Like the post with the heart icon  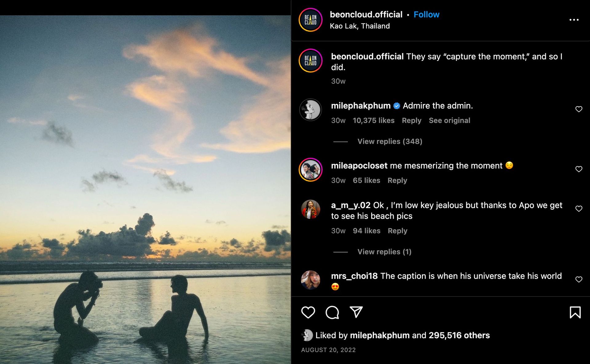(308, 312)
